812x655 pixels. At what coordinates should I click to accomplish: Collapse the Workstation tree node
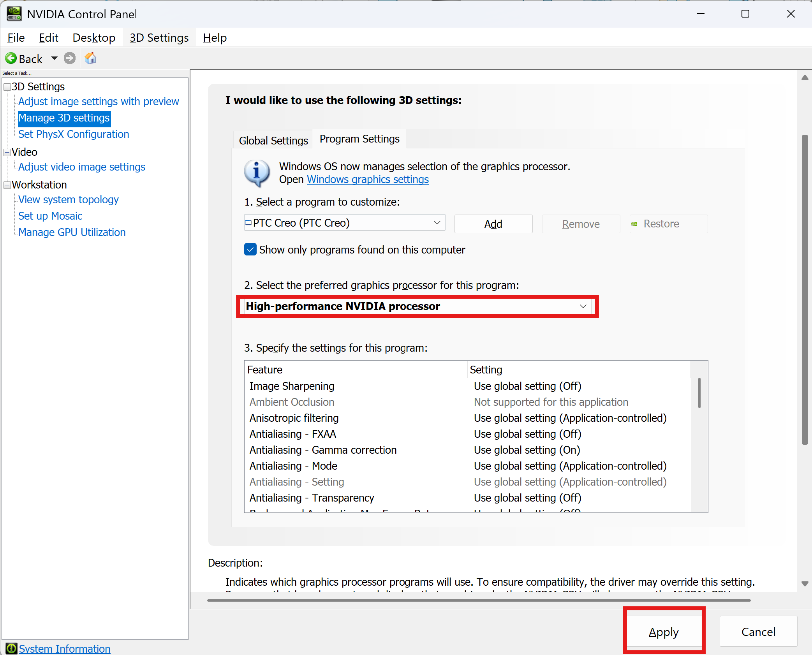point(7,185)
